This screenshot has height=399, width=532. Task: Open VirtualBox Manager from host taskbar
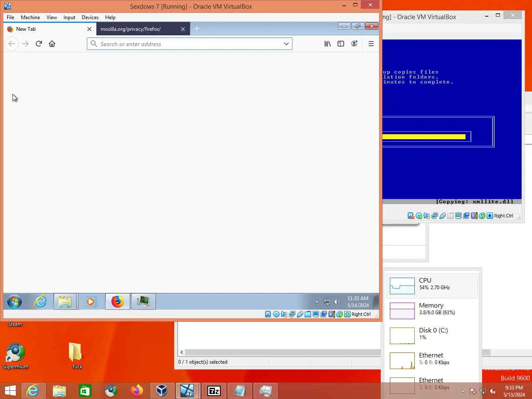tap(162, 391)
